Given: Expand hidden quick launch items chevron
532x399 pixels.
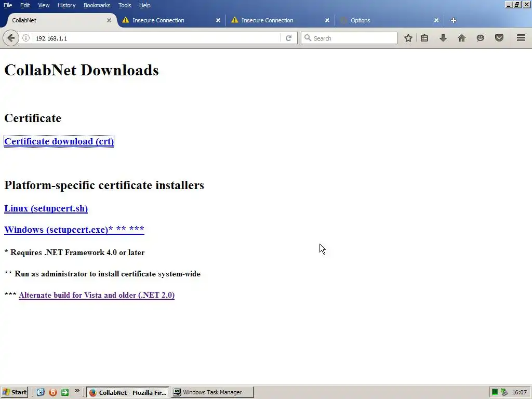Looking at the screenshot, I should [x=77, y=391].
